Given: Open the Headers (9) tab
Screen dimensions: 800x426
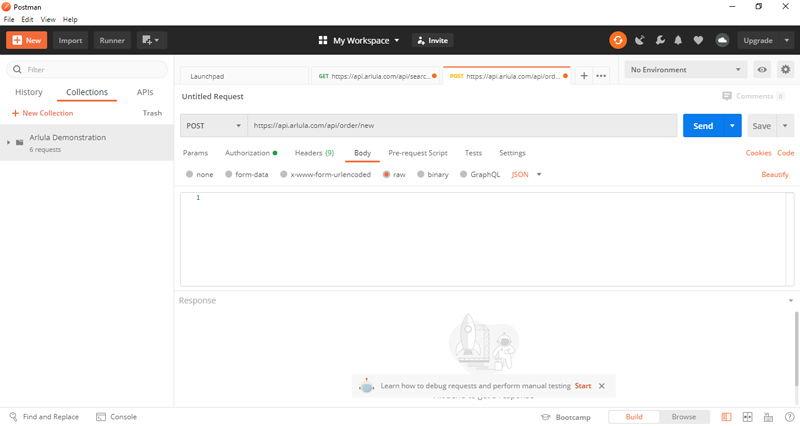Looking at the screenshot, I should [314, 153].
